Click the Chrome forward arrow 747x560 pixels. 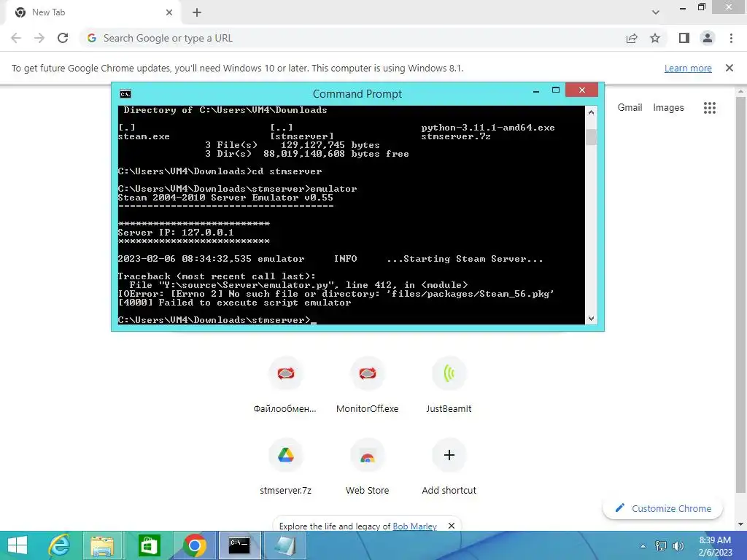39,38
